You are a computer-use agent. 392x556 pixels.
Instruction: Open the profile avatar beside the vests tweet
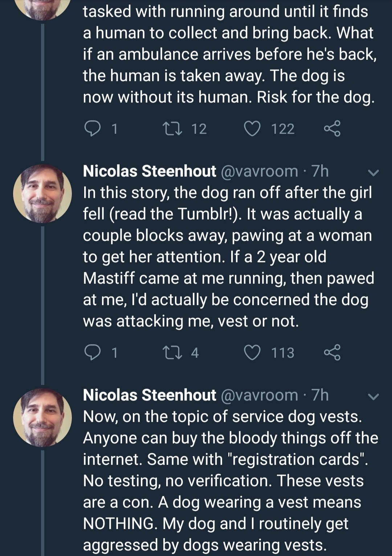[42, 417]
